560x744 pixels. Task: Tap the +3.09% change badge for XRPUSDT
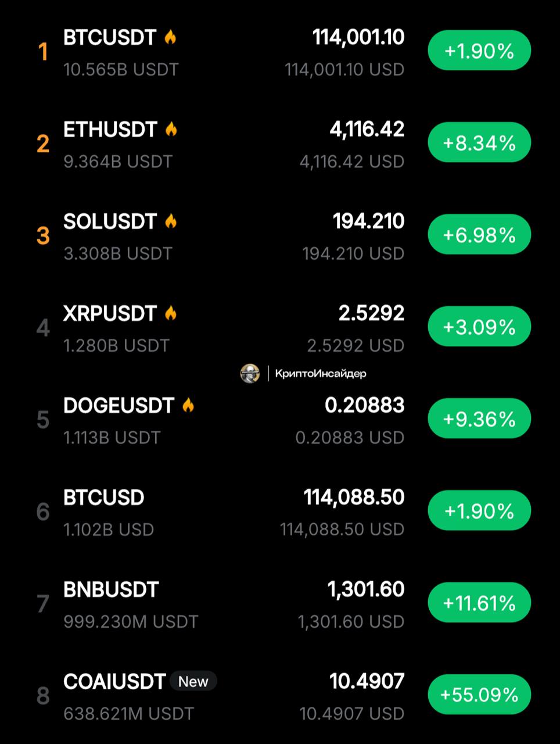coord(479,327)
